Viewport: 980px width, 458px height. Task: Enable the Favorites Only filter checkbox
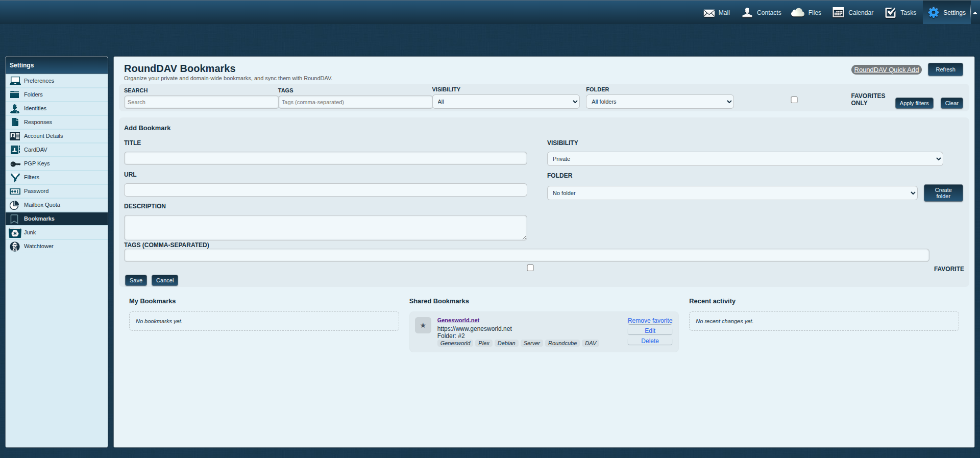click(794, 100)
